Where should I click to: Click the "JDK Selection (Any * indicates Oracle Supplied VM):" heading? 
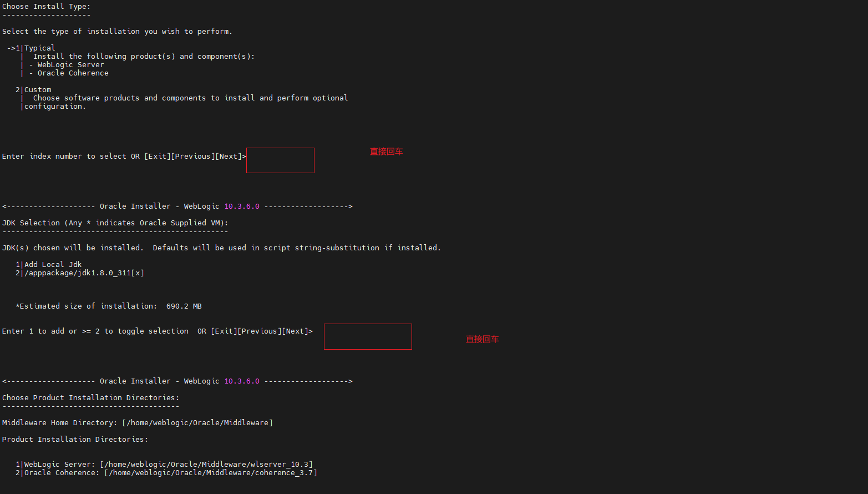click(115, 223)
